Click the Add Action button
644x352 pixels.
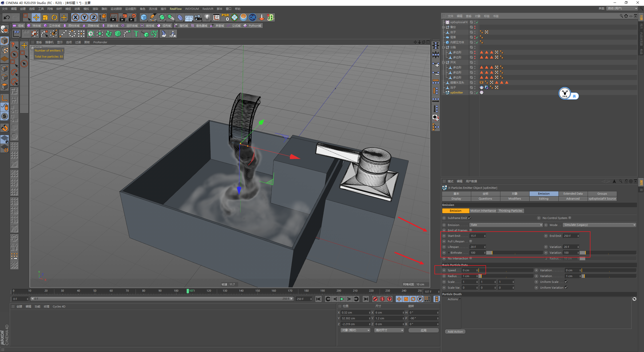455,332
